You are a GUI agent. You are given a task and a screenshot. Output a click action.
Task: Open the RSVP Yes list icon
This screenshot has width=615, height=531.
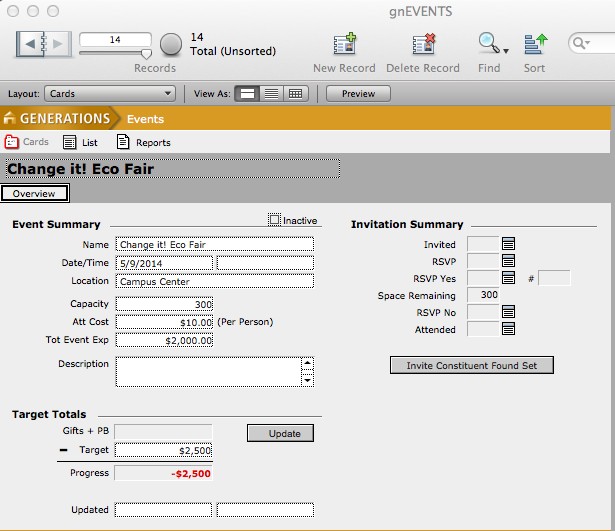tap(508, 278)
